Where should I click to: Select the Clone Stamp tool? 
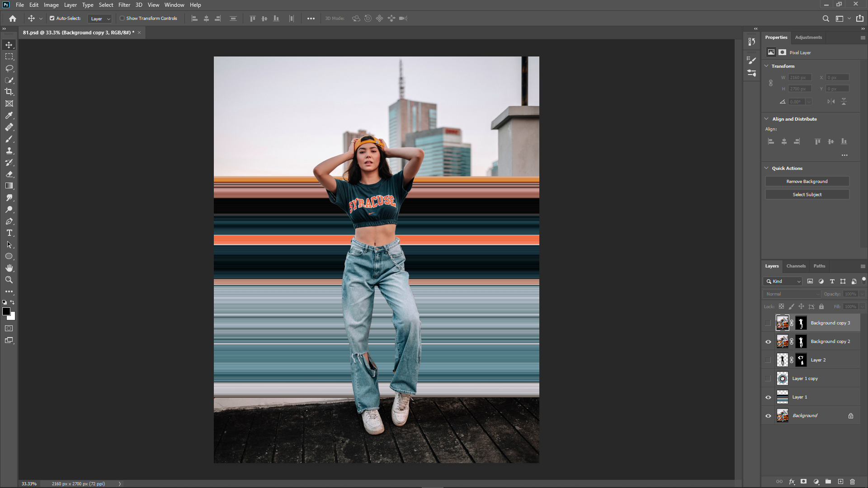click(9, 150)
